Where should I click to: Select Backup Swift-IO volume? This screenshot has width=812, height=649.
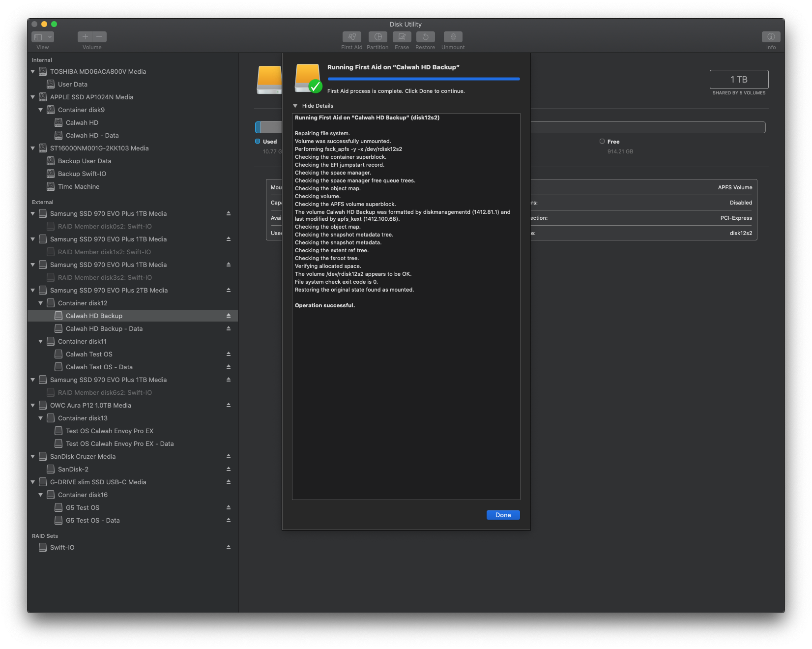pyautogui.click(x=133, y=174)
